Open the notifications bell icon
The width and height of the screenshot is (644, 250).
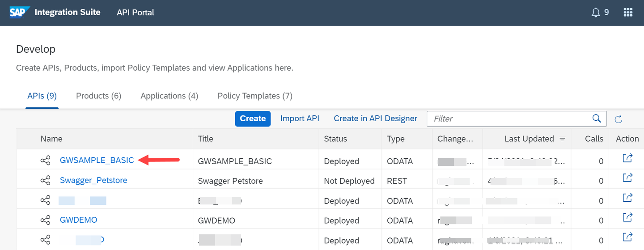tap(595, 13)
